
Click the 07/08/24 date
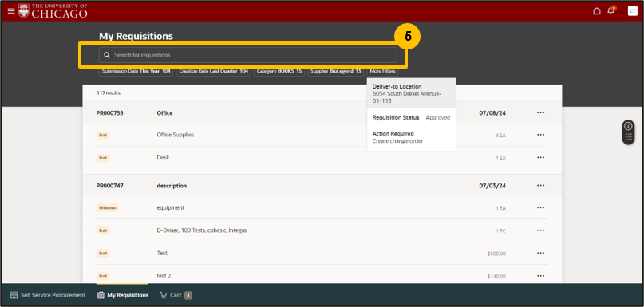tap(492, 113)
